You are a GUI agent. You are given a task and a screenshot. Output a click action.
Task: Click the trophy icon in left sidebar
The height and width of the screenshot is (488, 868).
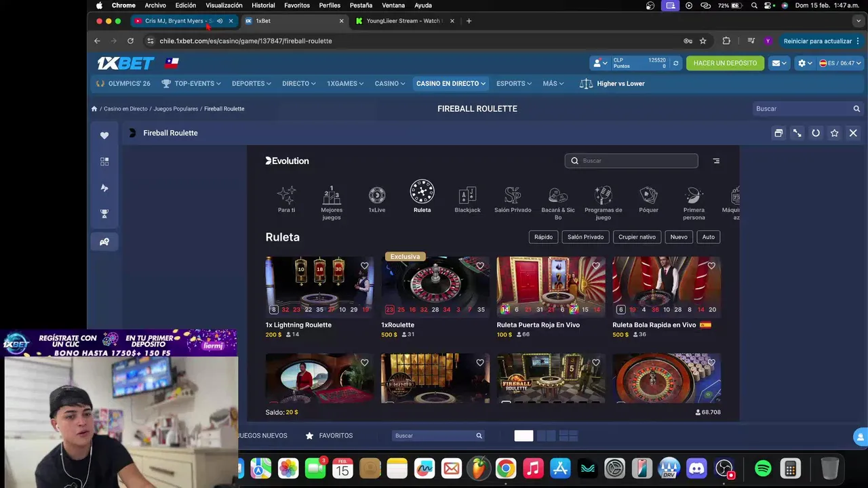pyautogui.click(x=104, y=213)
